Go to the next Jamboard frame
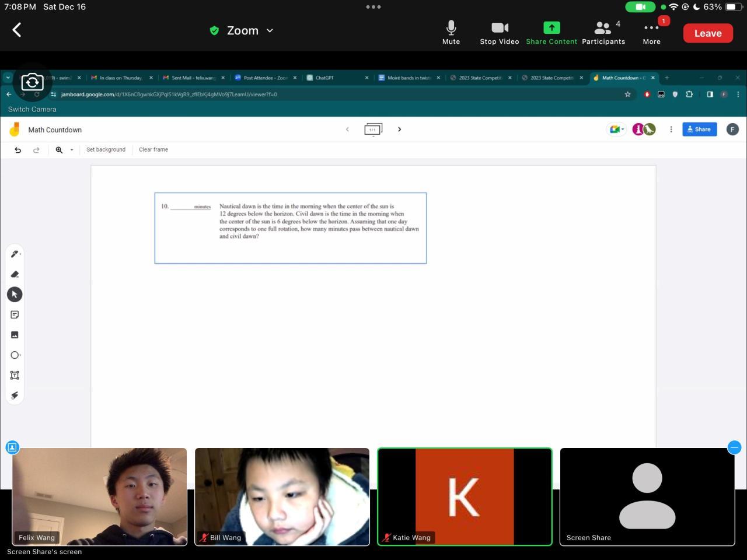Viewport: 747px width, 560px height. click(400, 129)
